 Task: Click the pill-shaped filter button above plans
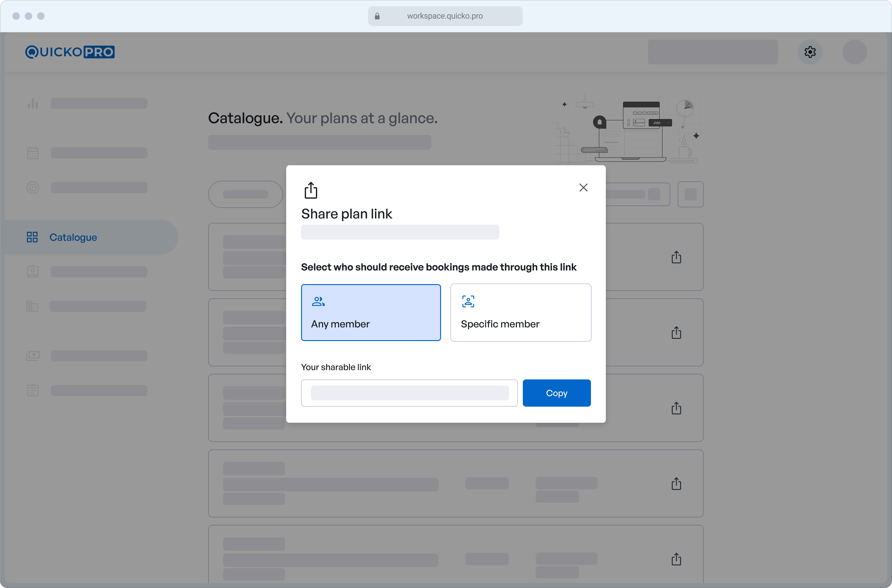[245, 194]
